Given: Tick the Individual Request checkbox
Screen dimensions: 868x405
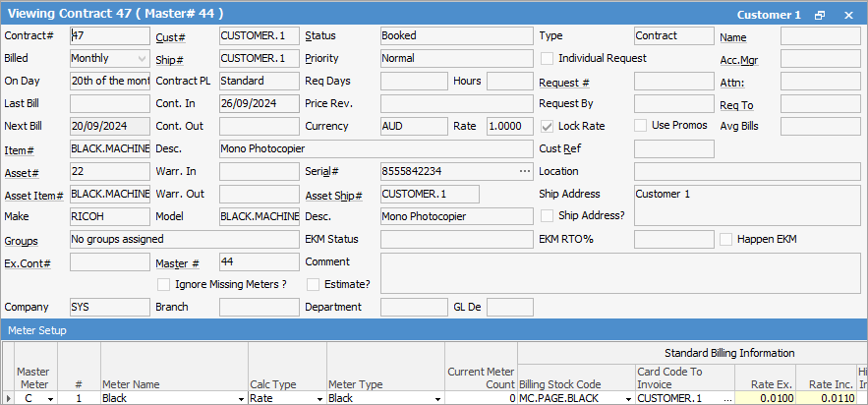Looking at the screenshot, I should [x=548, y=58].
